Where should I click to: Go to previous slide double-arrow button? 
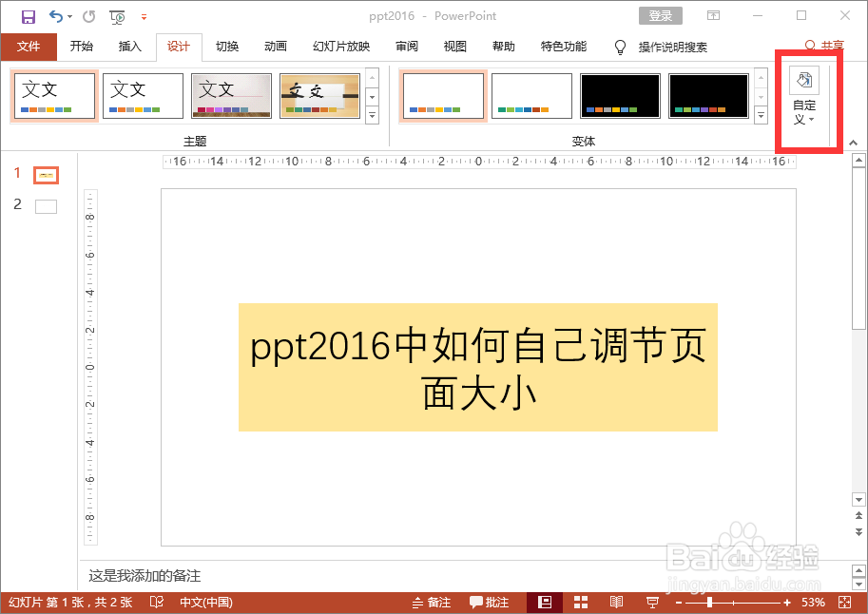[858, 516]
